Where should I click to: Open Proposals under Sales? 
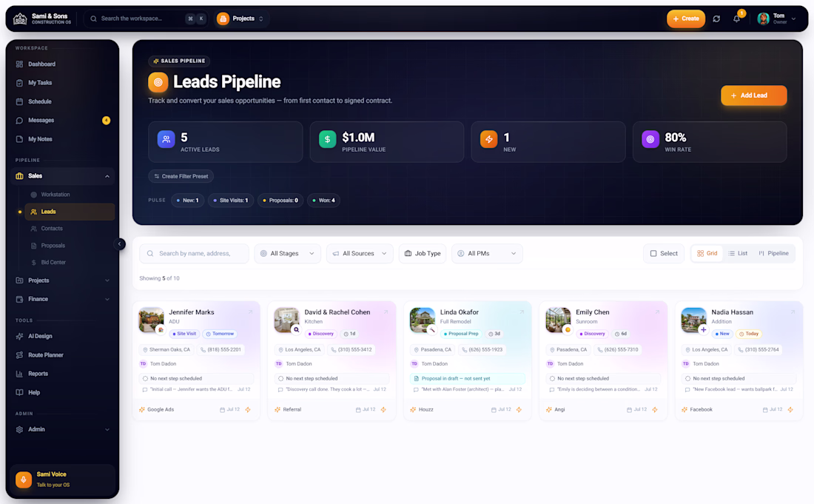click(x=70, y=246)
